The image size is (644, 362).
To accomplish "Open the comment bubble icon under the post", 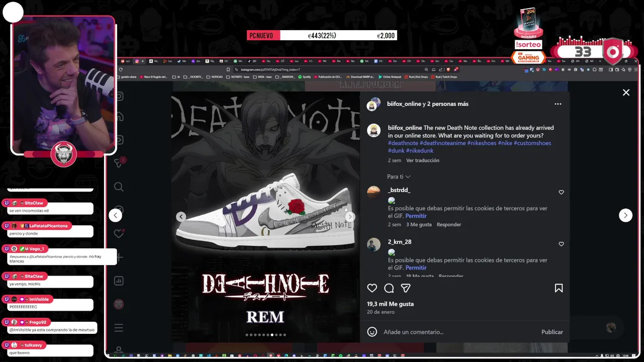I will tap(389, 288).
